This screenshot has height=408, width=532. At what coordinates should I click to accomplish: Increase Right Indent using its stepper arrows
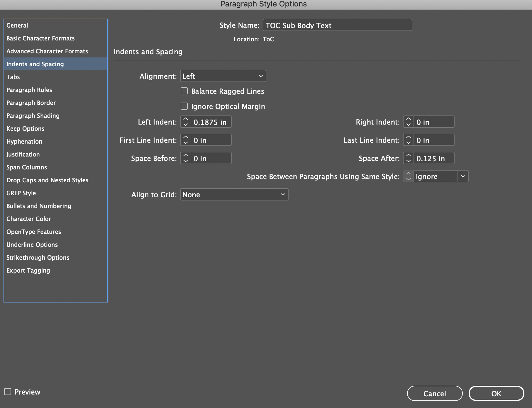[x=408, y=120]
